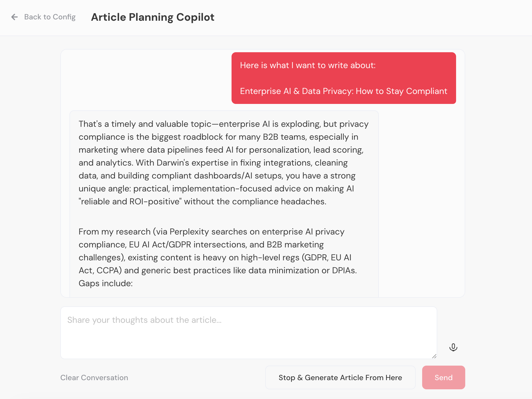
Task: Click the Send button to submit
Action: pos(443,377)
